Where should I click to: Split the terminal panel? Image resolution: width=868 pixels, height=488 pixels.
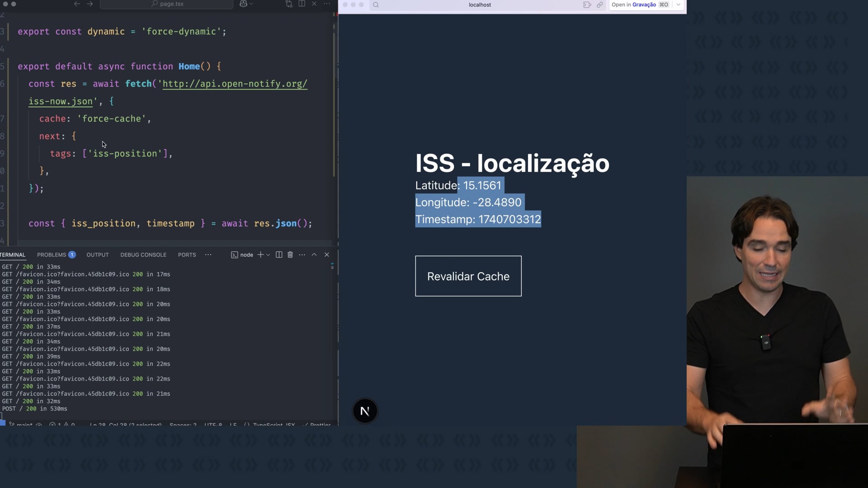pos(279,255)
